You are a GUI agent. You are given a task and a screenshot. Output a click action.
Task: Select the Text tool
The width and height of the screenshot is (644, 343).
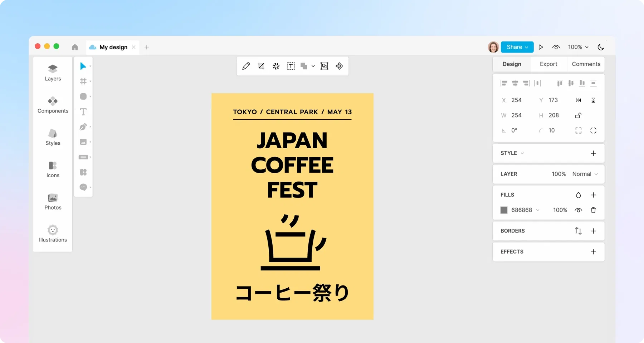click(x=83, y=112)
